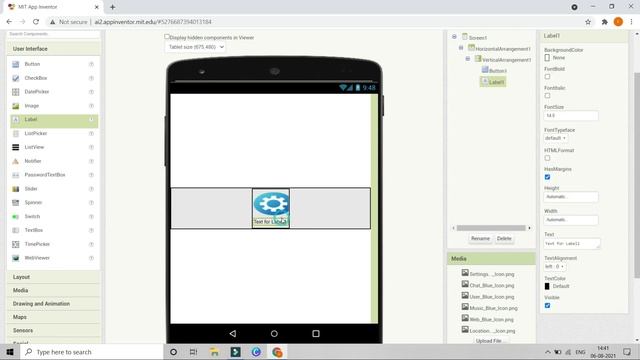This screenshot has width=640, height=360.
Task: Enable the HTMLFormat checkbox
Action: tap(547, 158)
